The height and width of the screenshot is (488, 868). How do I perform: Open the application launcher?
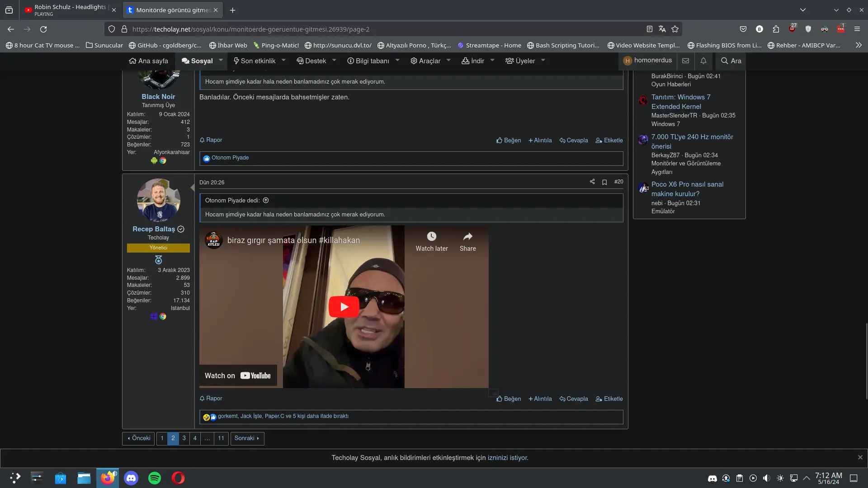[15, 478]
